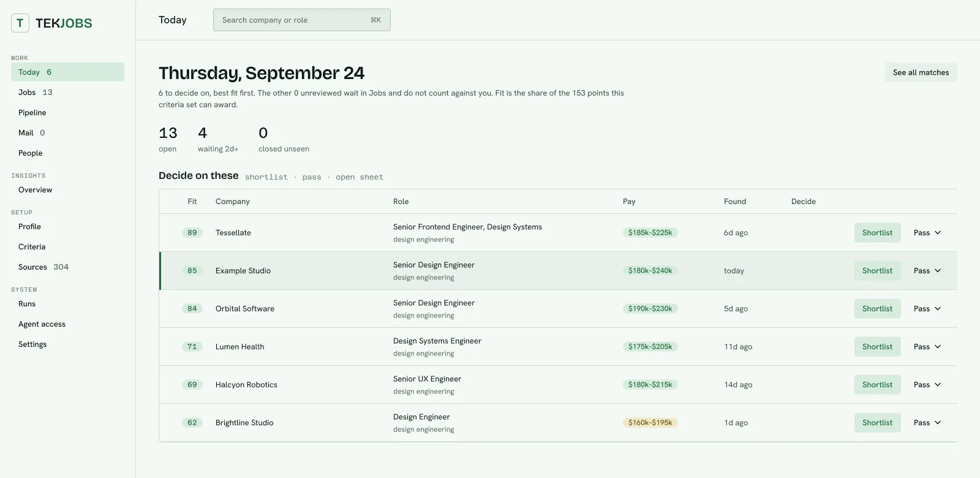
Task: Open the People page
Action: (67, 153)
